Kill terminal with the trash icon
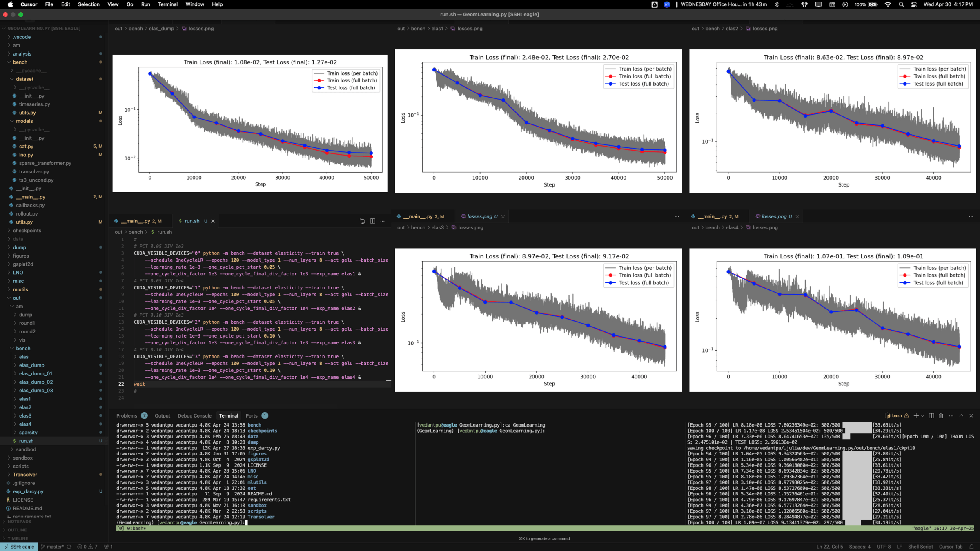The height and width of the screenshot is (551, 980). tap(941, 415)
